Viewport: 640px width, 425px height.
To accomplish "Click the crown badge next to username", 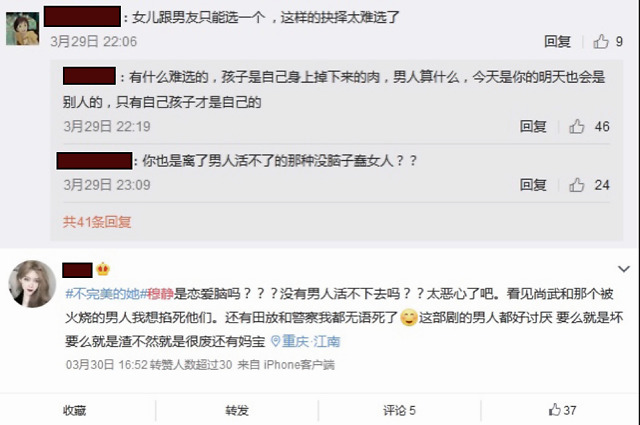I will click(103, 269).
